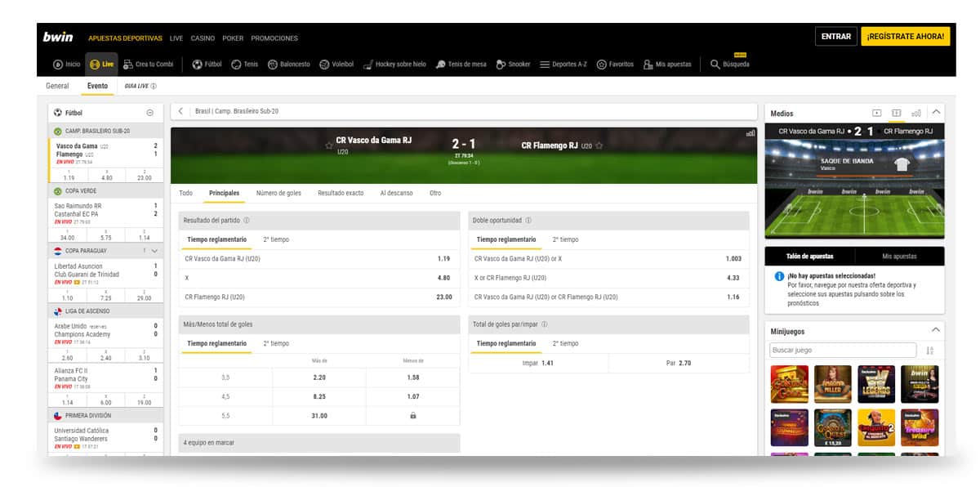Open Al descanso tab
Image resolution: width=980 pixels, height=487 pixels.
click(x=396, y=193)
